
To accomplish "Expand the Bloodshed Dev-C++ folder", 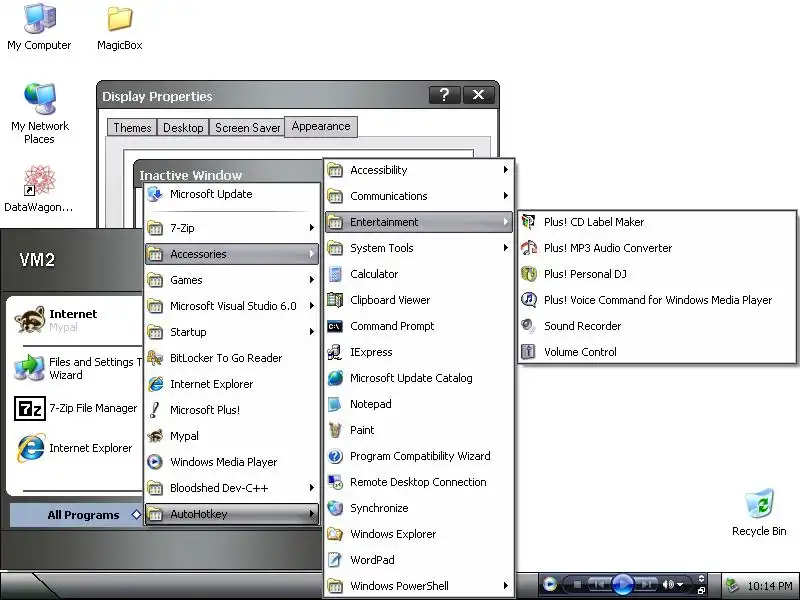I will (x=232, y=488).
